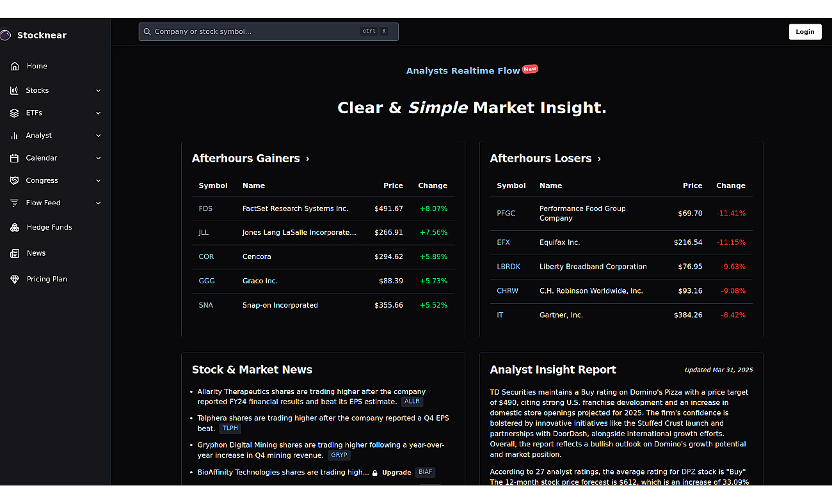832x504 pixels.
Task: Click the Calendar icon in sidebar
Action: (14, 158)
